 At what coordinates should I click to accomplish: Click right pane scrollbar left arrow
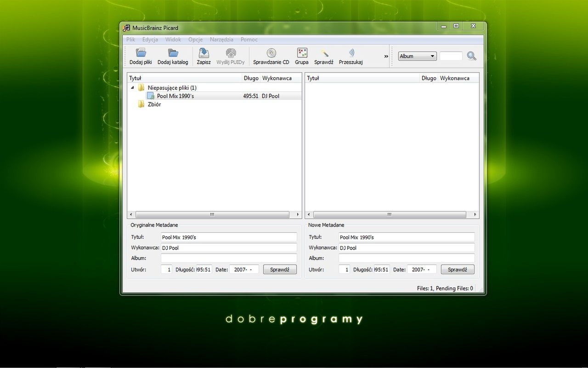309,214
